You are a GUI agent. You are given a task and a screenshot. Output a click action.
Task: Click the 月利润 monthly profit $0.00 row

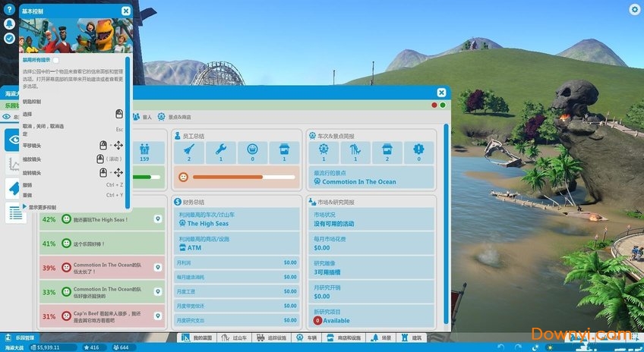(x=237, y=262)
